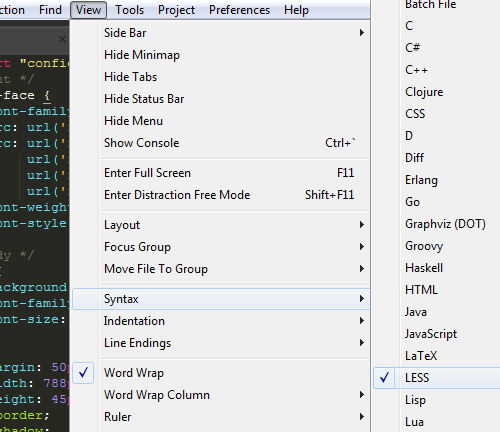Viewport: 500px width, 432px height.
Task: Close the open editor tab
Action: pyautogui.click(x=62, y=39)
